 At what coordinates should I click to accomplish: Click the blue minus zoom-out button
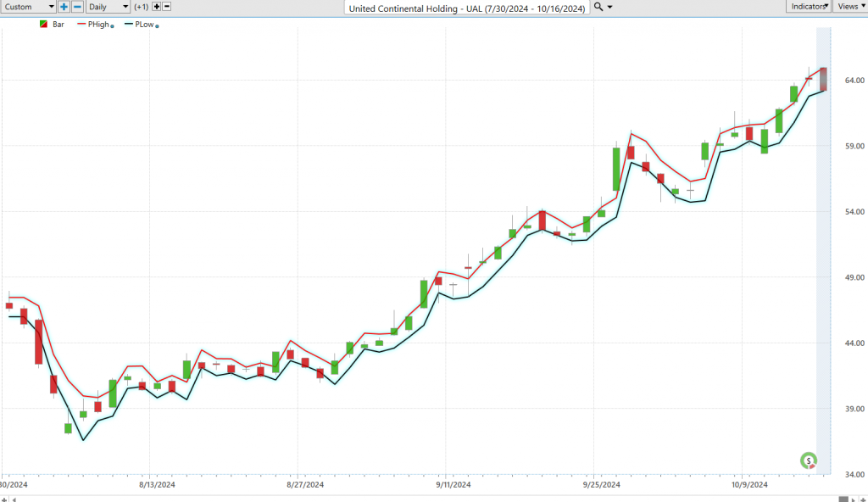[77, 7]
